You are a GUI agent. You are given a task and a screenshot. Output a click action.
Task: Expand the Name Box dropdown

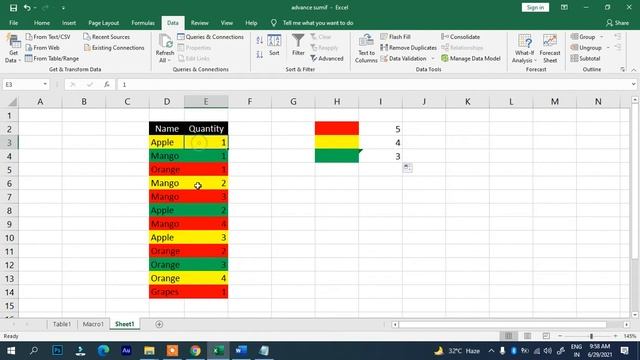click(x=45, y=84)
